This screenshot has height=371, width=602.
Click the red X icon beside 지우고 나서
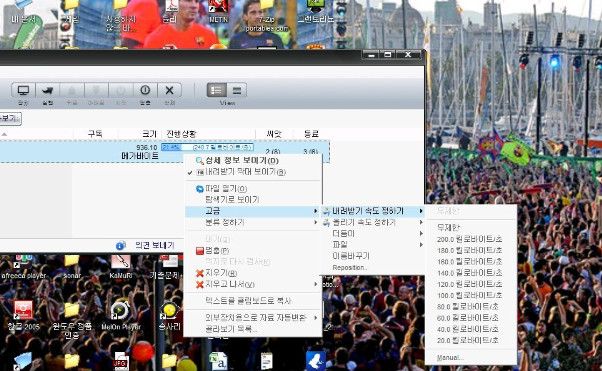[x=200, y=285]
